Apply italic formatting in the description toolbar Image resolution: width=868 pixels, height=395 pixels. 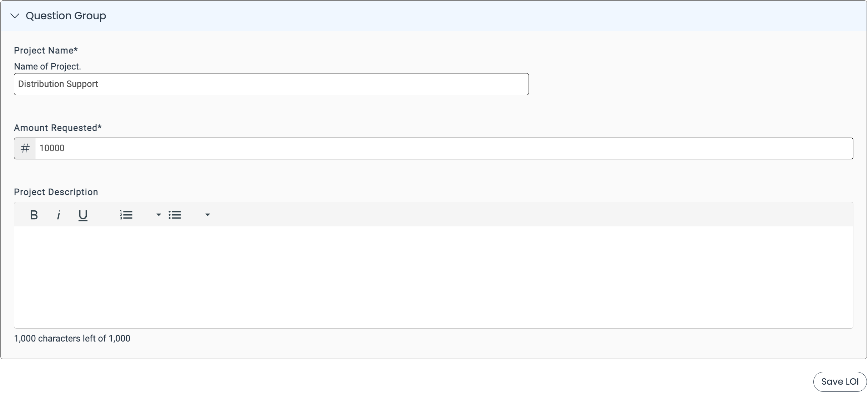58,215
